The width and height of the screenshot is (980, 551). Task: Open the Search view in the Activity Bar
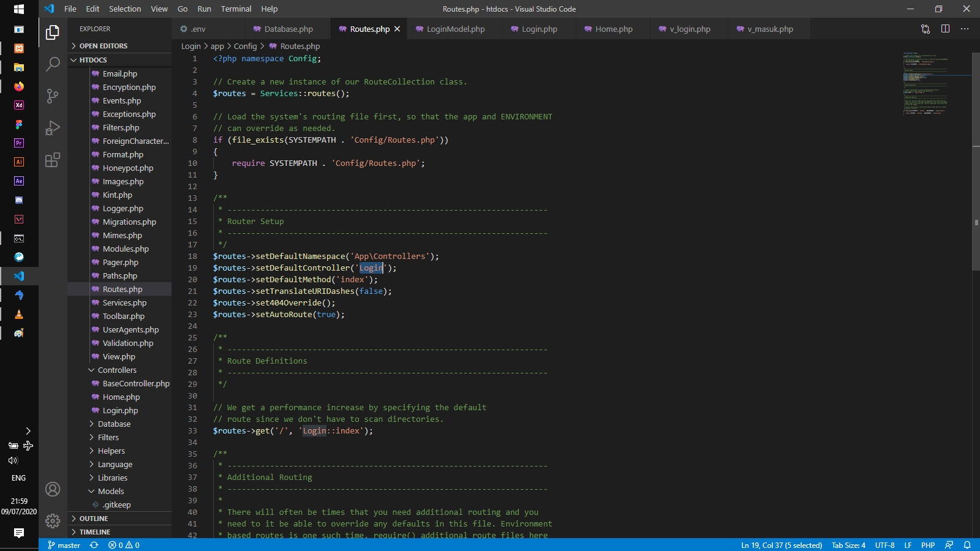tap(53, 64)
